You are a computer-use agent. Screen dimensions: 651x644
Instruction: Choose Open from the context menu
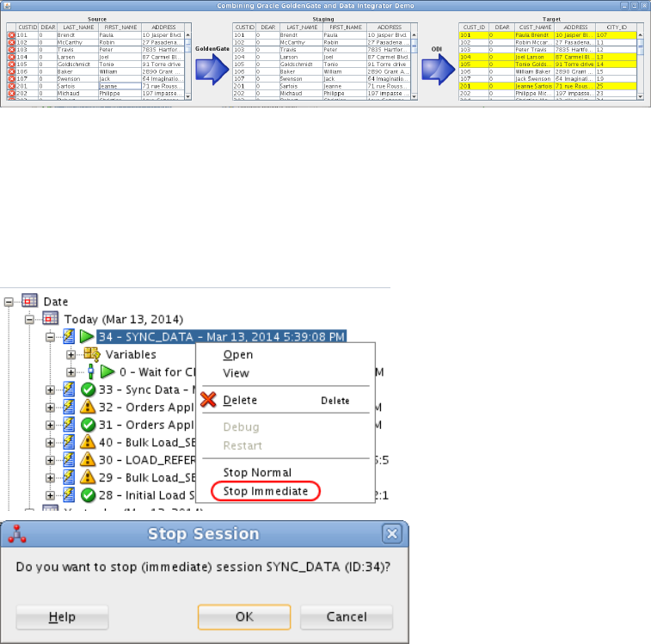point(286,354)
